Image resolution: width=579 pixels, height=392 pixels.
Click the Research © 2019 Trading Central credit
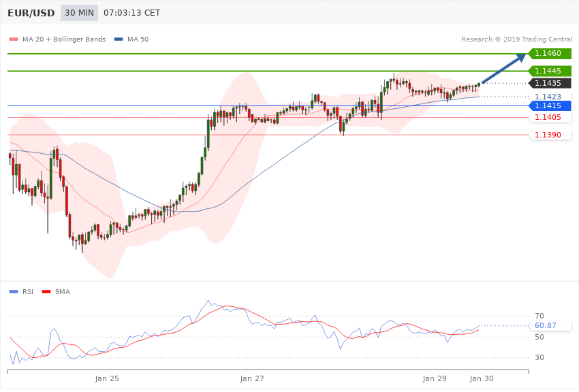click(x=516, y=39)
